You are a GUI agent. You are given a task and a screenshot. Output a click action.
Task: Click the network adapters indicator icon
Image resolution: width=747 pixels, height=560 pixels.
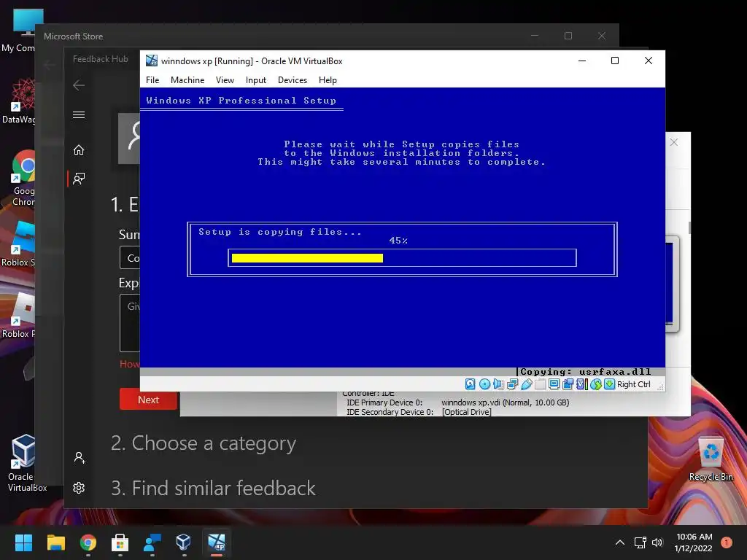512,384
